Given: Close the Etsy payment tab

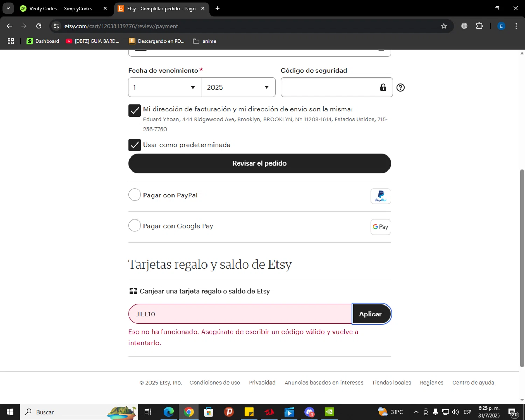Looking at the screenshot, I should click(203, 8).
